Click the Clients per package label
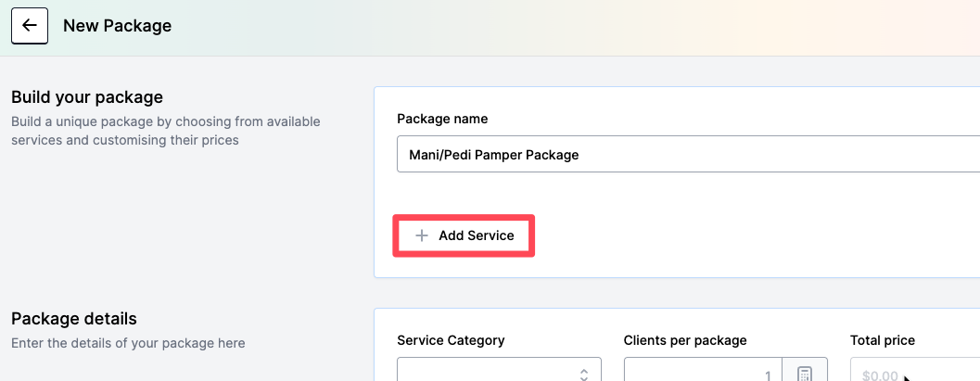Image resolution: width=980 pixels, height=381 pixels. point(685,340)
